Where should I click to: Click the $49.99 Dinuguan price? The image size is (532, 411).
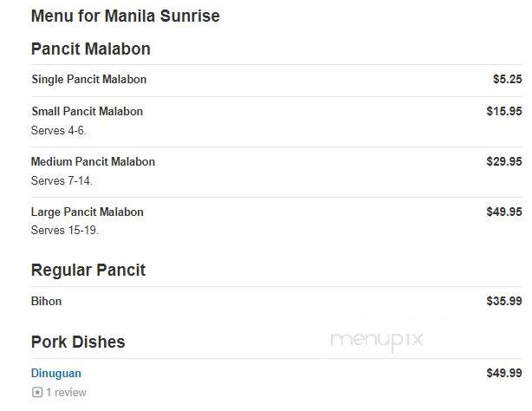tap(504, 373)
